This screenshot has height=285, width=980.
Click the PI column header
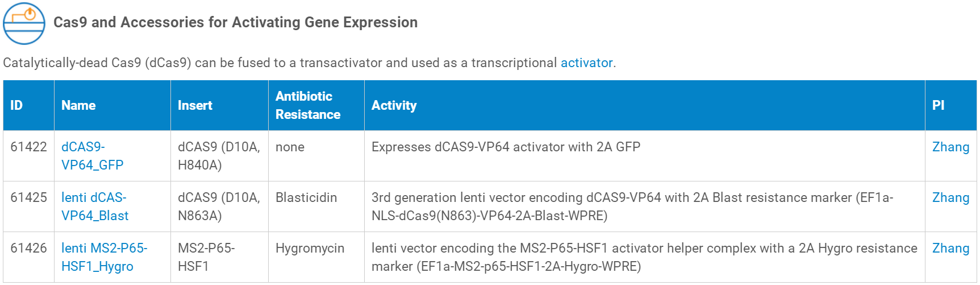(x=938, y=105)
